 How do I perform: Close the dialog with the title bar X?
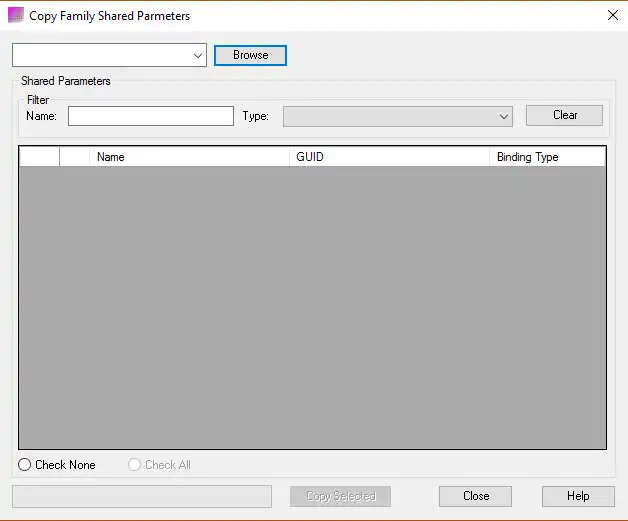coord(612,15)
